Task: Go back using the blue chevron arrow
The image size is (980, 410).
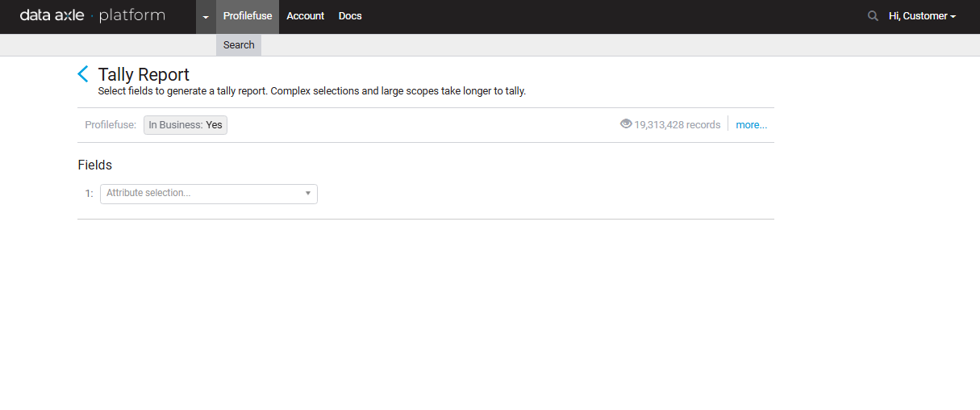Action: click(x=83, y=74)
